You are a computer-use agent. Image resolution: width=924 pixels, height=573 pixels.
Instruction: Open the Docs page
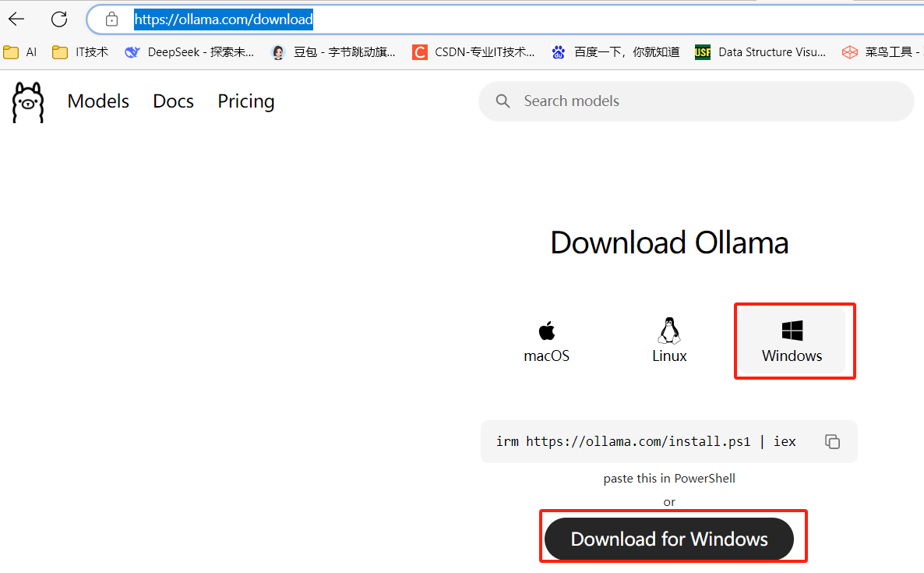point(173,101)
